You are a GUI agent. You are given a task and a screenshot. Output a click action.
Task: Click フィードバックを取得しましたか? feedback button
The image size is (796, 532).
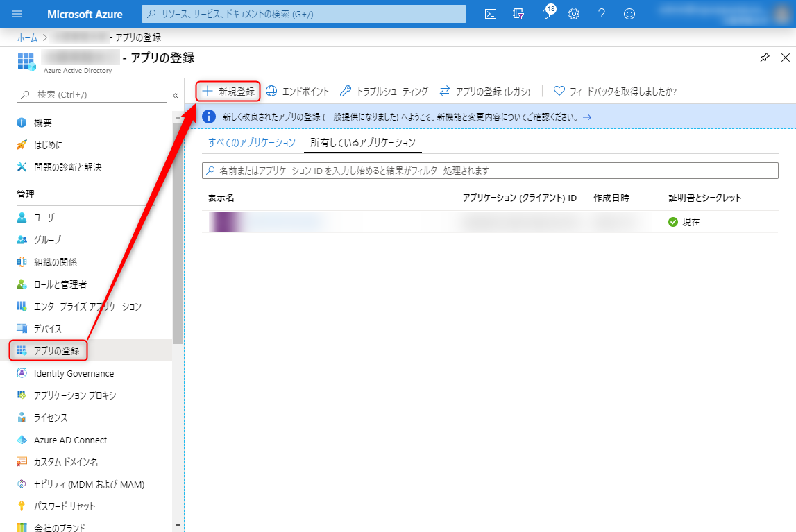click(615, 92)
